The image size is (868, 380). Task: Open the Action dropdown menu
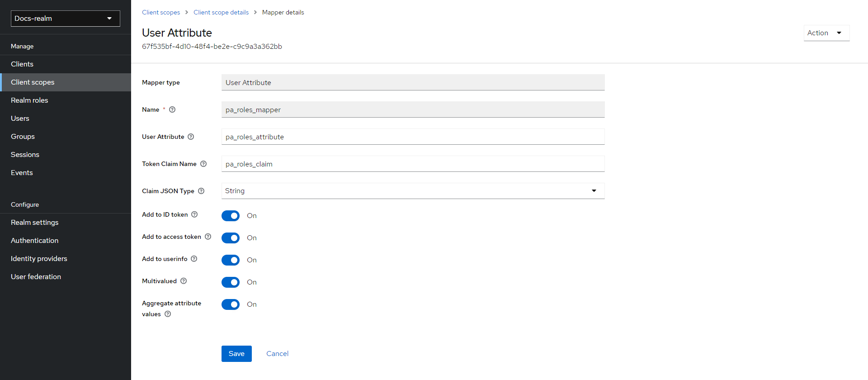(826, 33)
